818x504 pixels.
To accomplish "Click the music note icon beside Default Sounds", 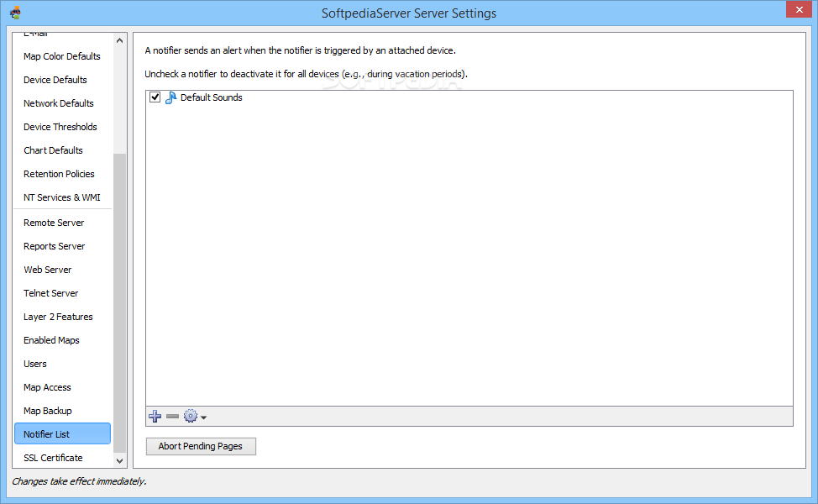I will tap(170, 97).
